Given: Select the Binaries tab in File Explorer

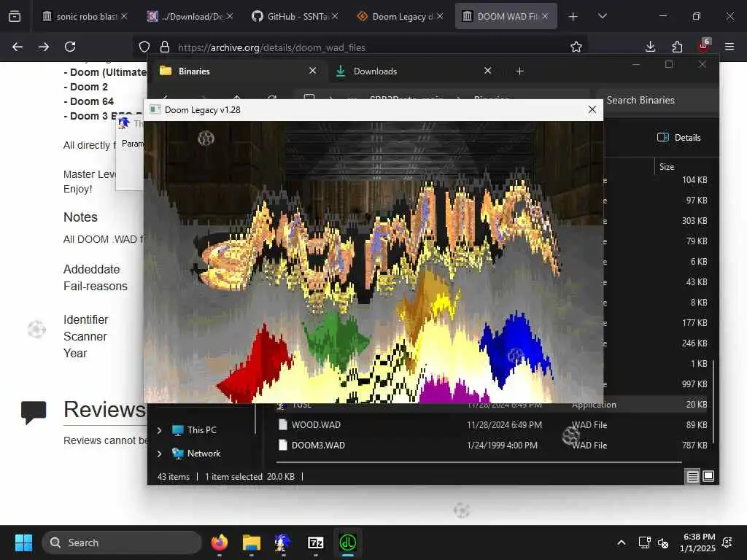Looking at the screenshot, I should click(x=239, y=71).
